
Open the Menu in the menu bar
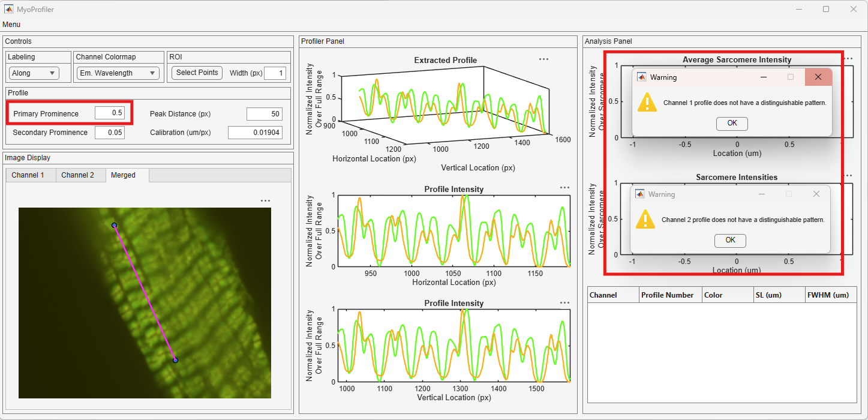click(x=11, y=25)
